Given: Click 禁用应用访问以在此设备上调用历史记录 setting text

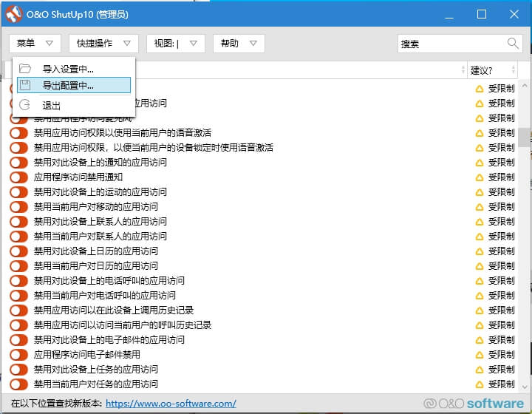Looking at the screenshot, I should pyautogui.click(x=113, y=310).
